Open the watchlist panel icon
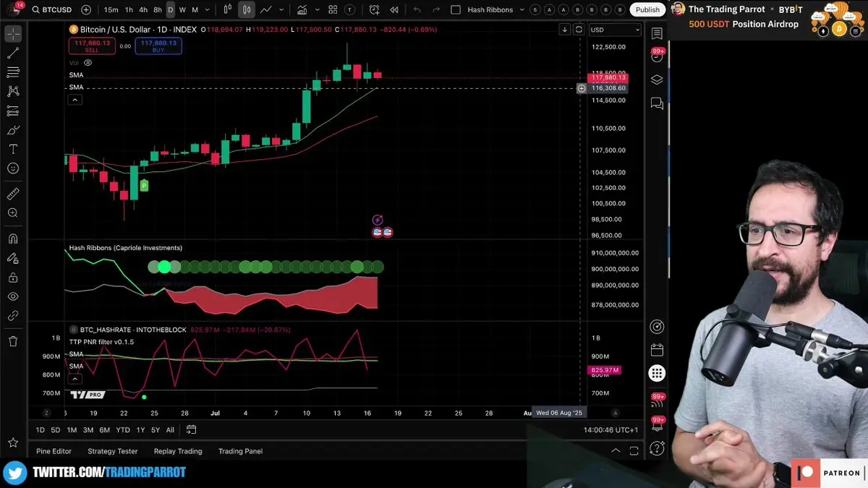This screenshot has width=868, height=488. pos(657,33)
